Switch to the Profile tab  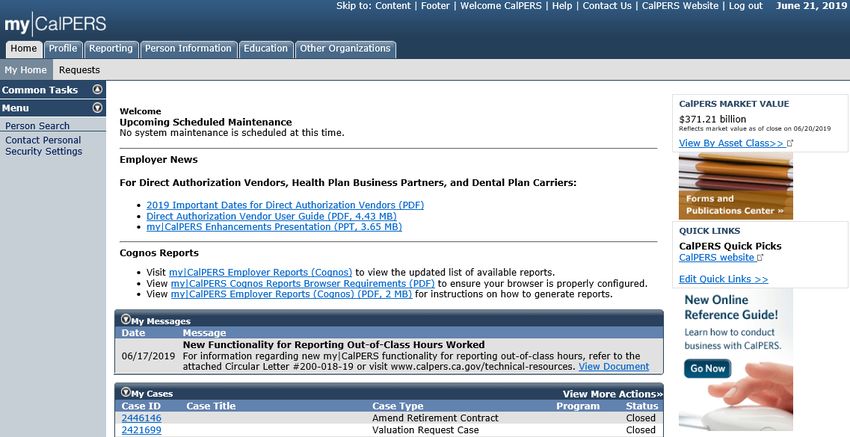tap(63, 49)
